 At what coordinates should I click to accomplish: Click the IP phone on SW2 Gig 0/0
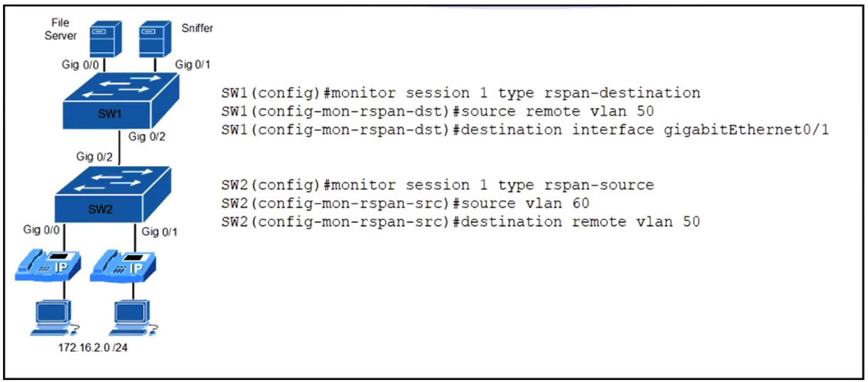click(48, 264)
